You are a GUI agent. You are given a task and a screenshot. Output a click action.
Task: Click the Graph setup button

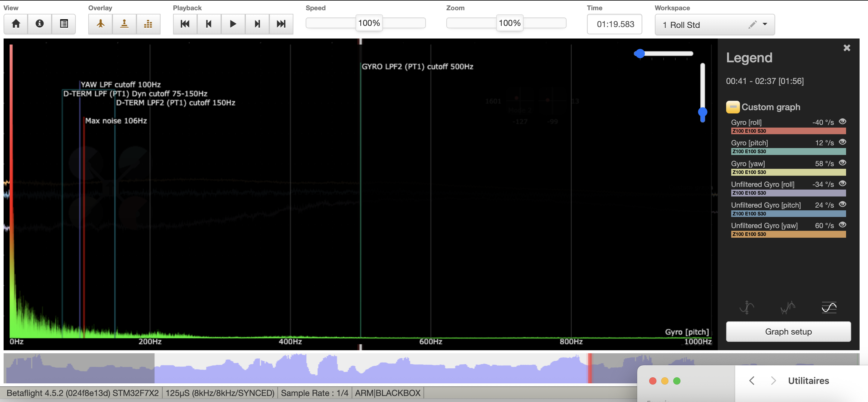point(788,332)
